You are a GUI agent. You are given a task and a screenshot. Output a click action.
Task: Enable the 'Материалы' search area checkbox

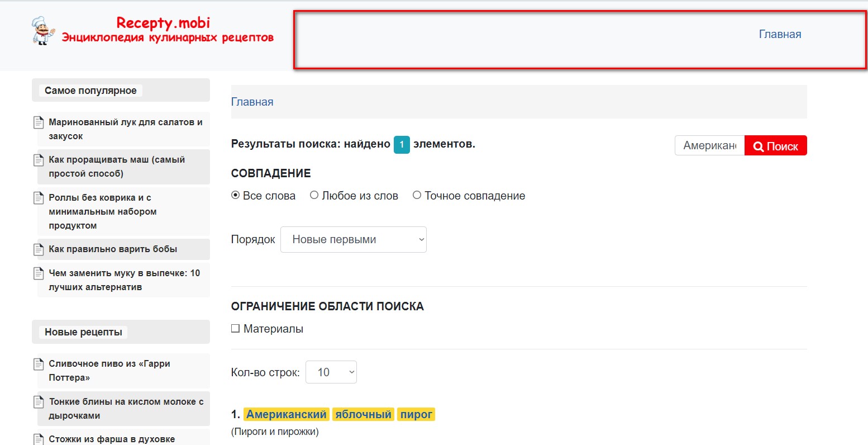(236, 329)
